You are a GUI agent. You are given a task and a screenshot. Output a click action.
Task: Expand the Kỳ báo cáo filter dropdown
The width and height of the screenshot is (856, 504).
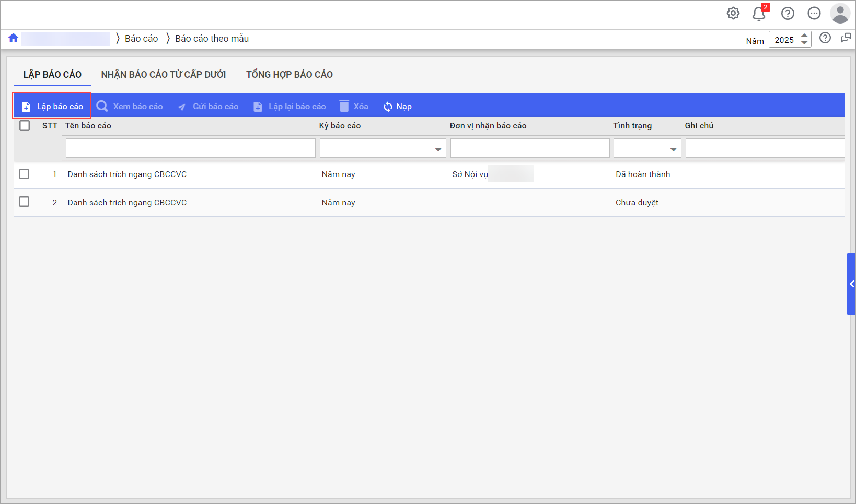click(x=438, y=149)
